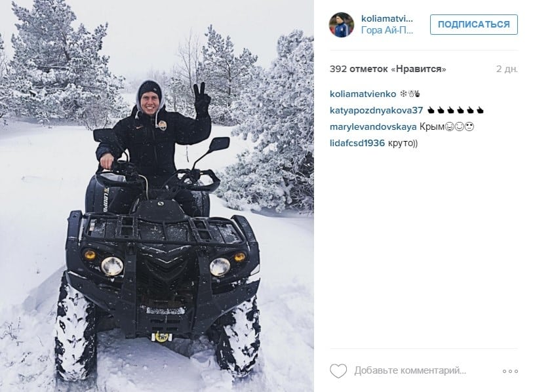
Task: Open koliamatvienko's profile from the caption
Action: click(x=363, y=94)
